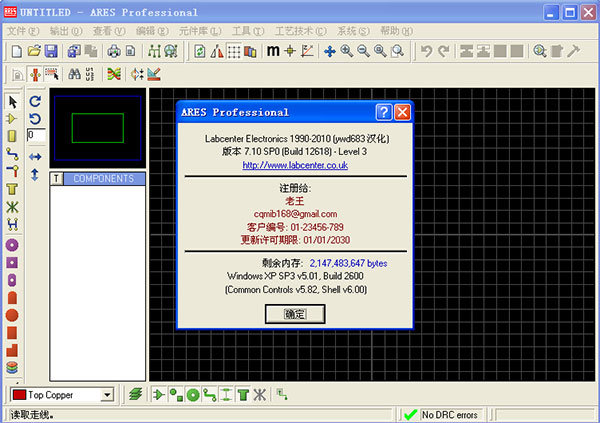
Task: Click the T button beside COMPONENTS
Action: (x=57, y=179)
